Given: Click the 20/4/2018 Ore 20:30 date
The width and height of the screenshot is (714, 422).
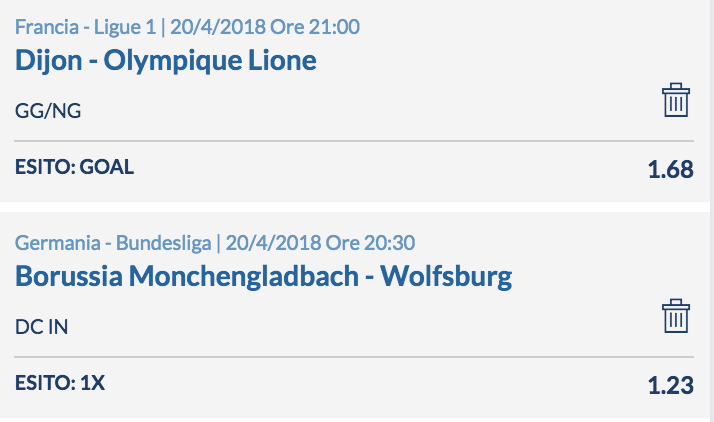Looking at the screenshot, I should pyautogui.click(x=320, y=243).
